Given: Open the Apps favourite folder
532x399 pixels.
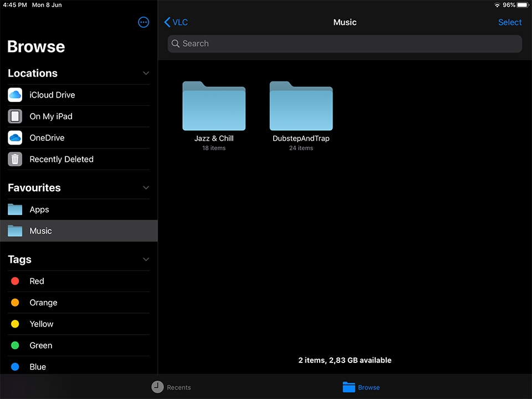Looking at the screenshot, I should pos(79,209).
